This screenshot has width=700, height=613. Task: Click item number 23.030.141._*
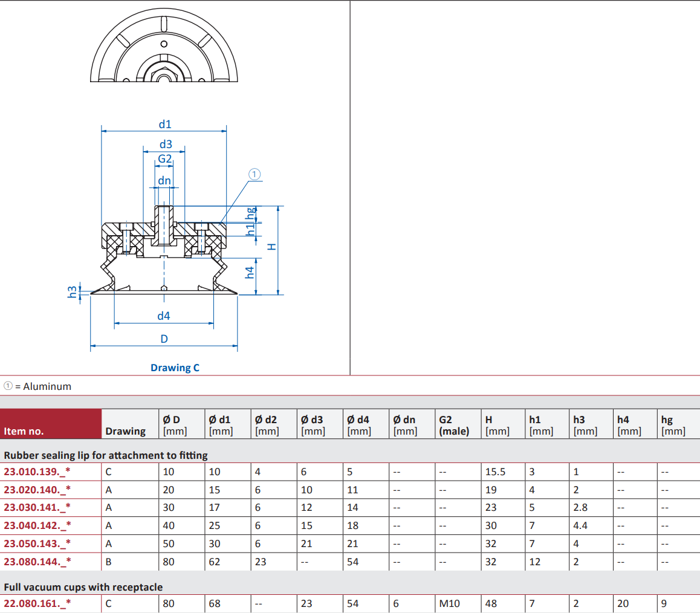37,508
